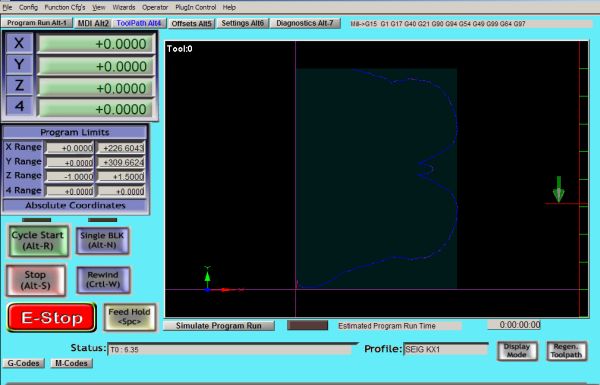Toggle Absolute Coordinates display
This screenshot has width=600, height=385.
[x=75, y=206]
